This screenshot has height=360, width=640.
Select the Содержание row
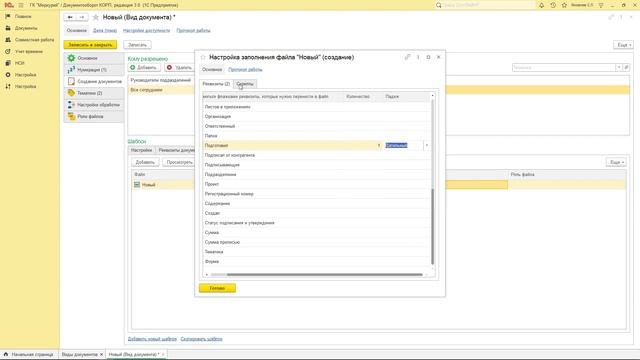click(316, 203)
